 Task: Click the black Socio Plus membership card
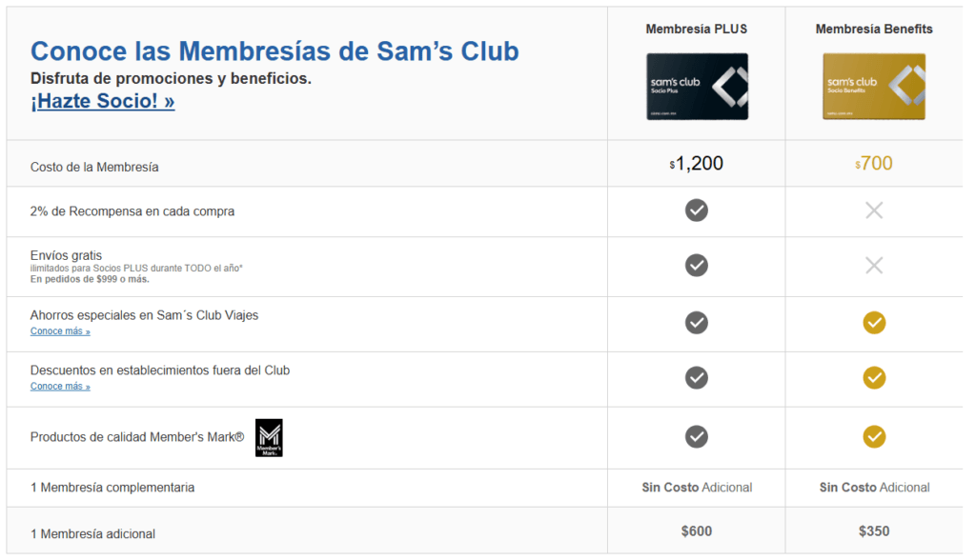[697, 87]
